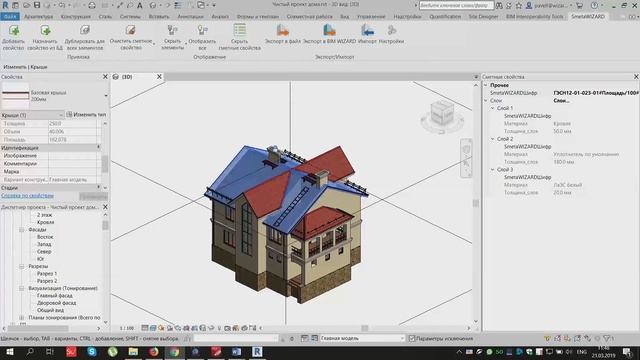The height and width of the screenshot is (360, 640).
Task: Click the Revit icon in the taskbar
Action: (x=257, y=352)
